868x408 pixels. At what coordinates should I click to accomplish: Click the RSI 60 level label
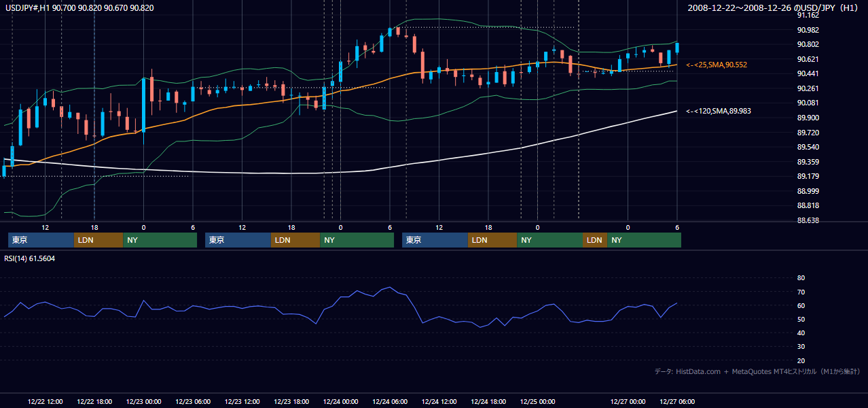click(801, 305)
